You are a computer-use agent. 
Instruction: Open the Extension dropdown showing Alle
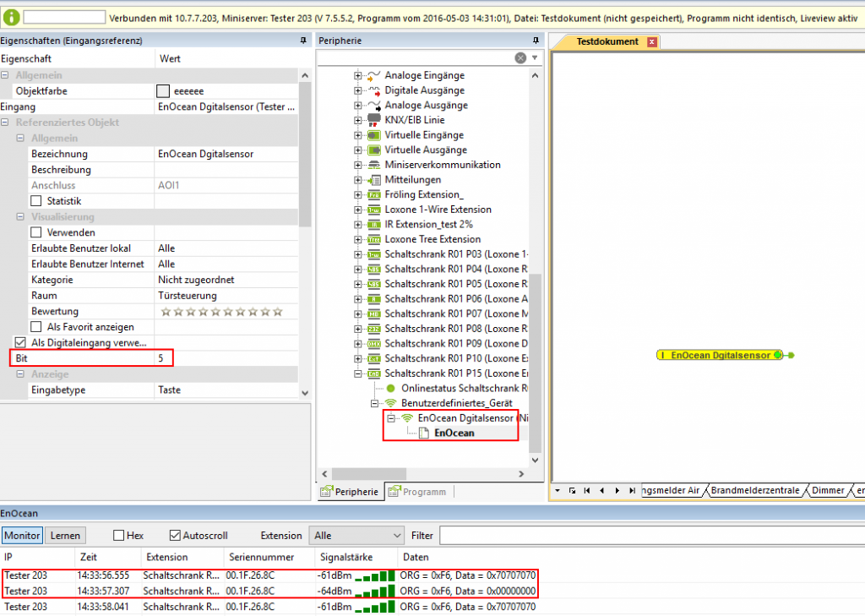tap(355, 535)
